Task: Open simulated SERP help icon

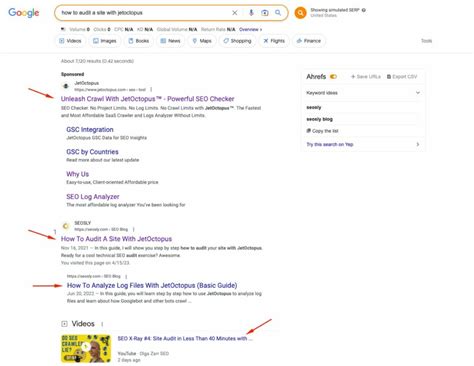Action: pyautogui.click(x=364, y=10)
